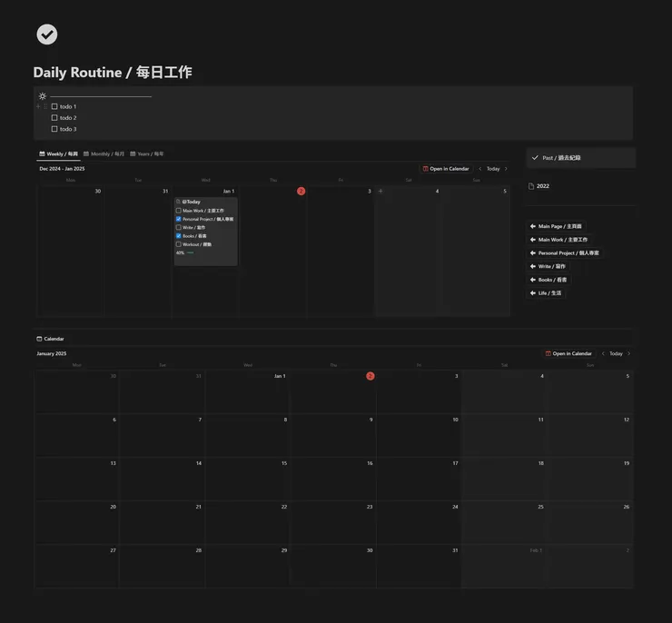Screen dimensions: 672x623
Task: Click day 23 in the January 2025 grid
Action: click(370, 507)
